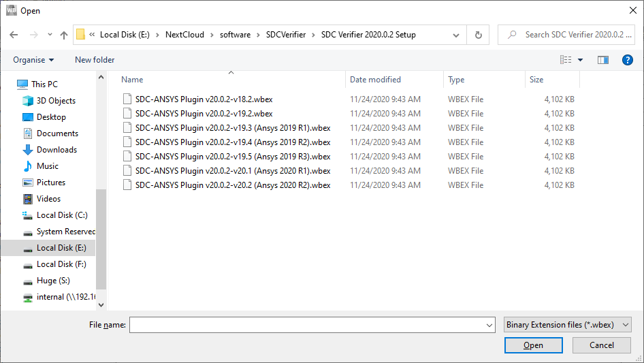The image size is (644, 363).
Task: Create a New folder
Action: click(95, 60)
